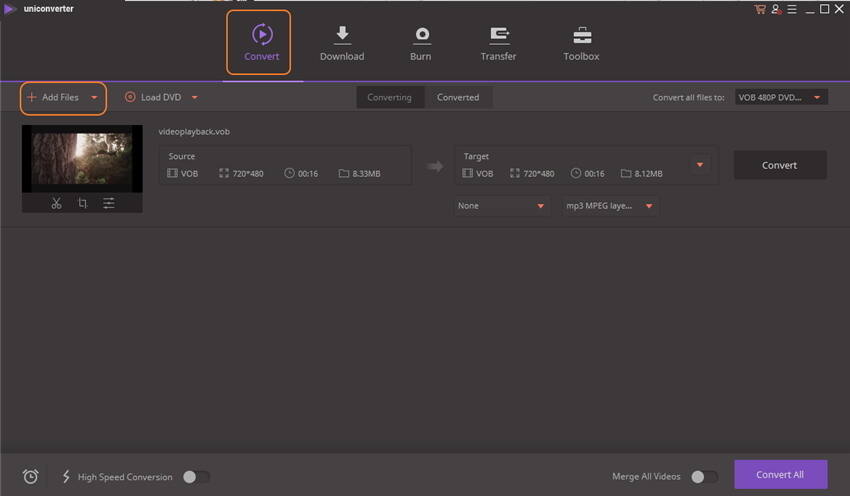
Task: Click the plus icon in Add Files
Action: (x=31, y=97)
